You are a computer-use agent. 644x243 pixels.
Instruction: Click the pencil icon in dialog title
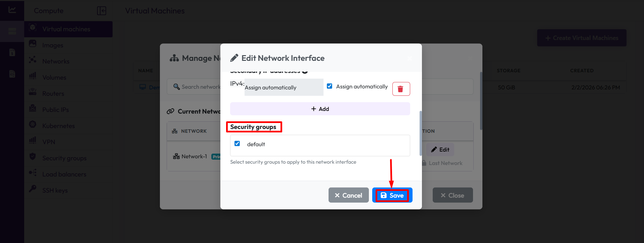[x=234, y=58]
